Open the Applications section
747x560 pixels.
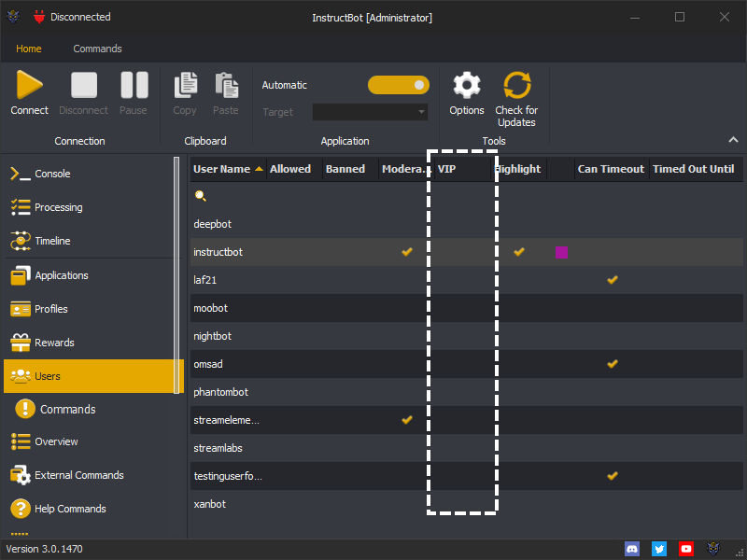[88, 275]
